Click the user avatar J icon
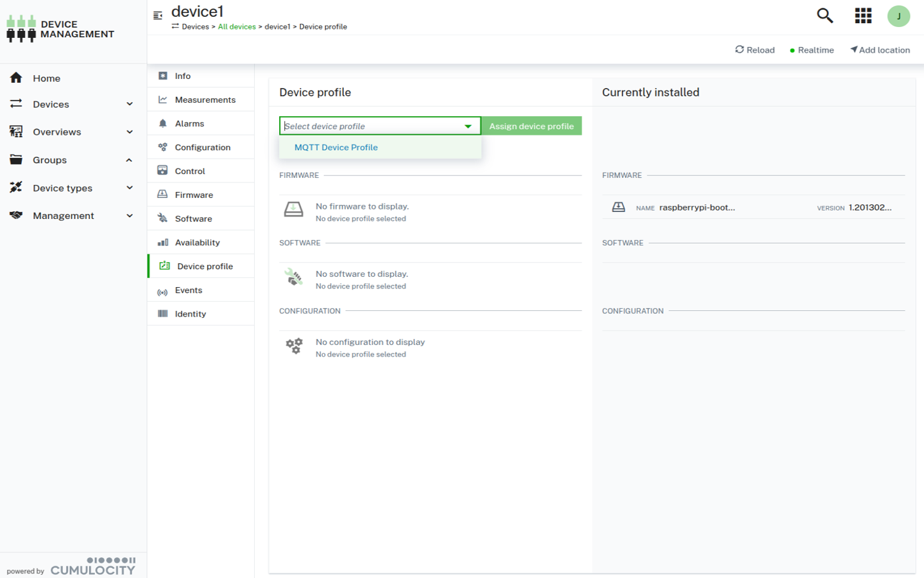 click(898, 16)
